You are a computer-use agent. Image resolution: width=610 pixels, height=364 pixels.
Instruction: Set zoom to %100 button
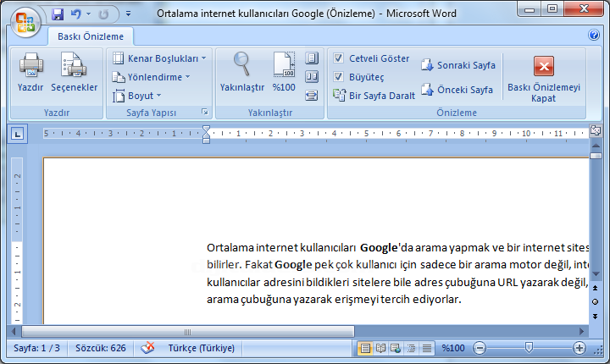coord(284,72)
